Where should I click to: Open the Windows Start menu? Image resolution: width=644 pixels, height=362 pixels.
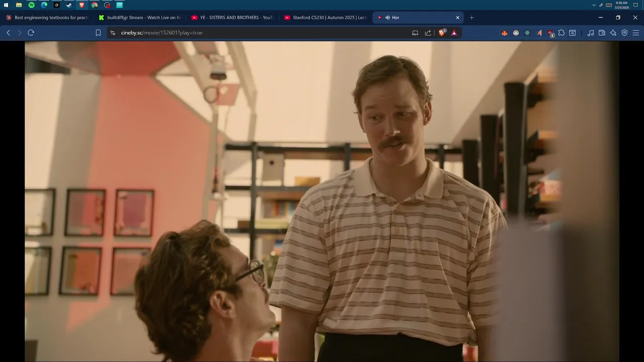click(6, 5)
